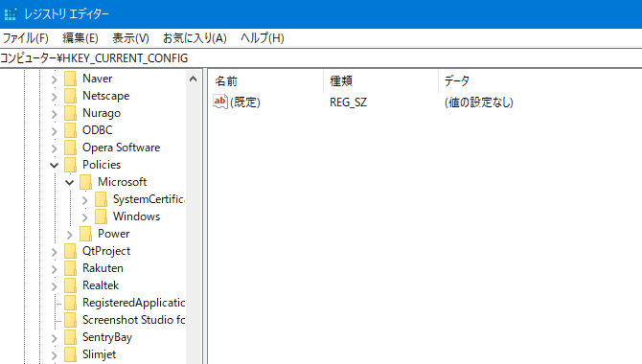Expand the Netscape key
The height and width of the screenshot is (364, 642).
[54, 97]
